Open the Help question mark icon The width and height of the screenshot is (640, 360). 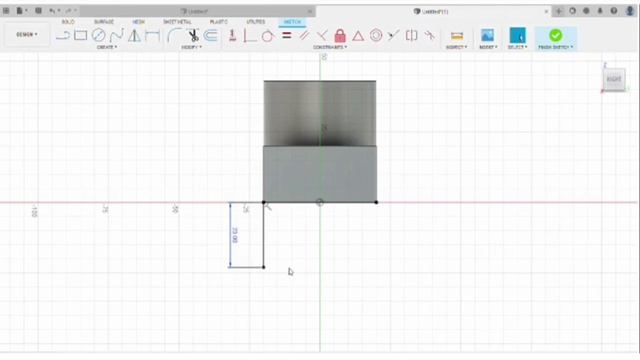point(614,11)
